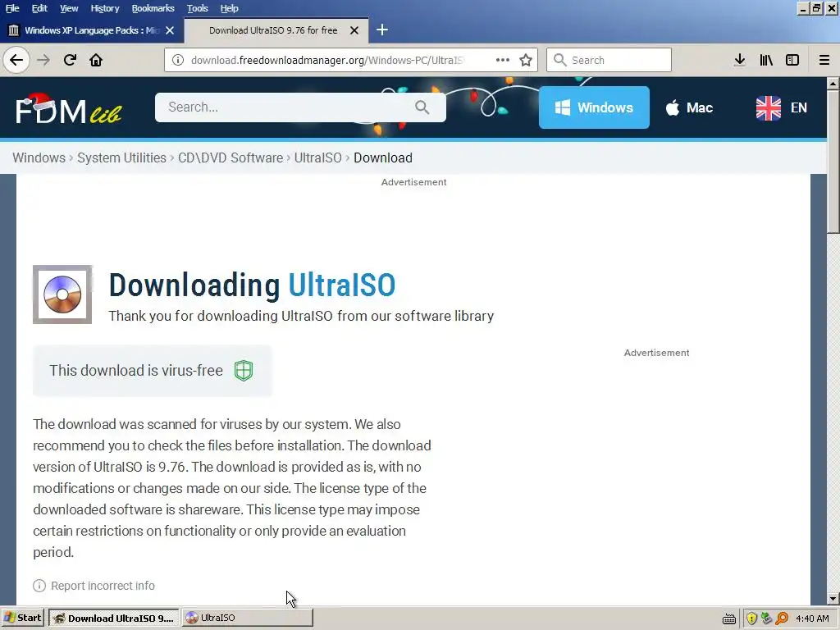Select the Windows platform button
Screen dimensions: 840x630
click(594, 107)
